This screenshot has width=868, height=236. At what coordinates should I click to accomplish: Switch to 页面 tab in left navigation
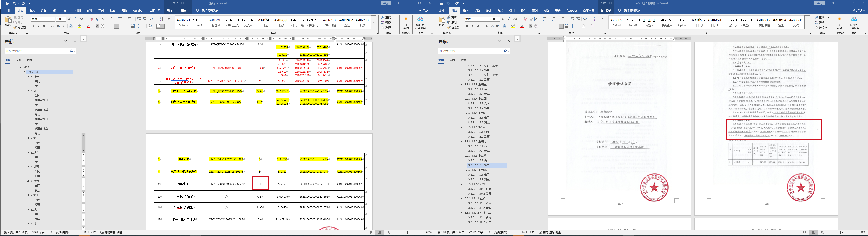pyautogui.click(x=19, y=60)
